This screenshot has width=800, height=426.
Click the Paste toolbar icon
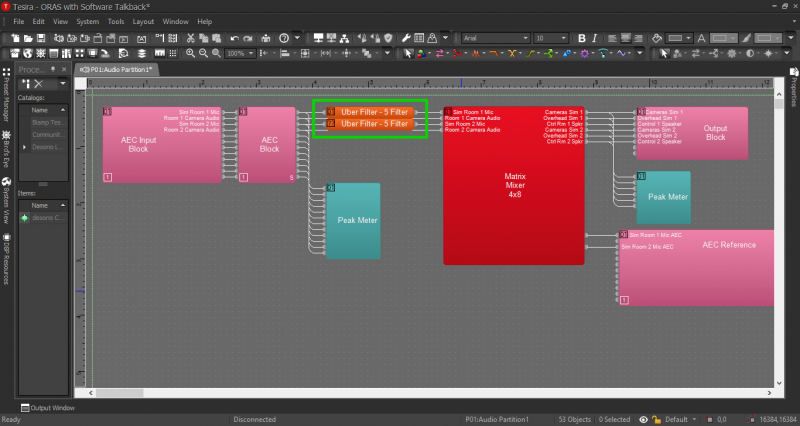(x=216, y=38)
